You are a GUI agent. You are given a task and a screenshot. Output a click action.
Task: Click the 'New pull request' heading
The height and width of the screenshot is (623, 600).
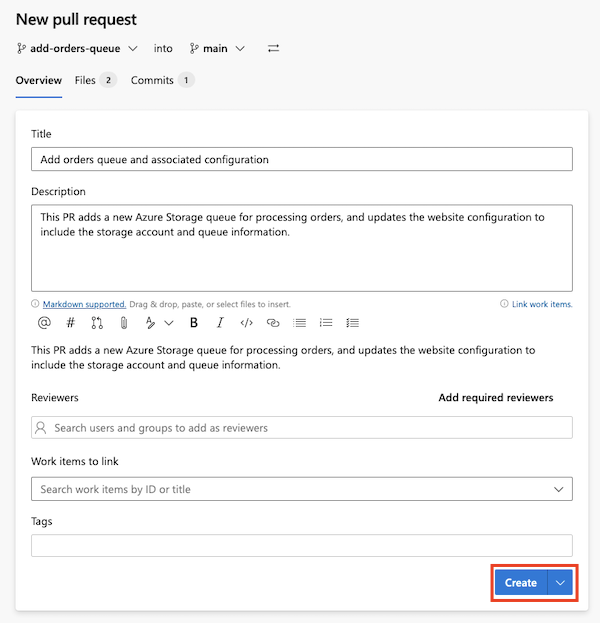(x=76, y=19)
